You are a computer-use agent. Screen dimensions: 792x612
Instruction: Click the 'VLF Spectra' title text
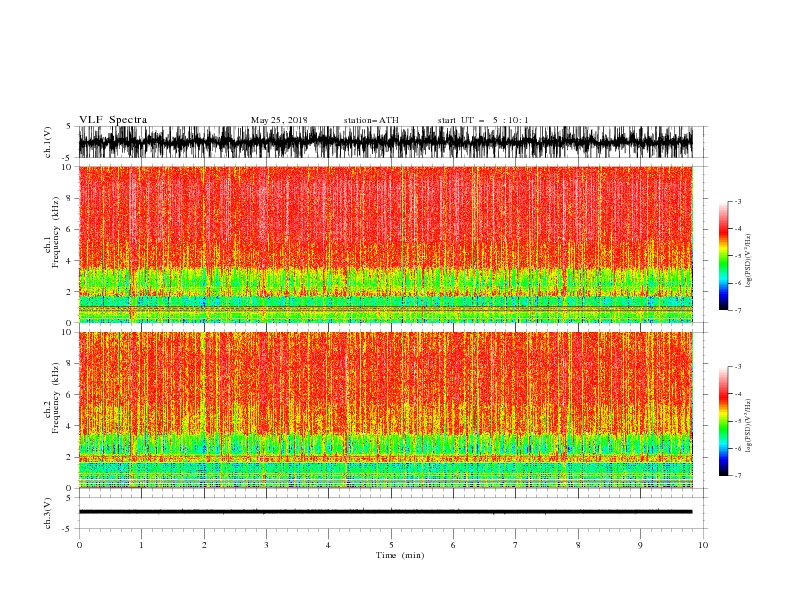click(x=113, y=120)
